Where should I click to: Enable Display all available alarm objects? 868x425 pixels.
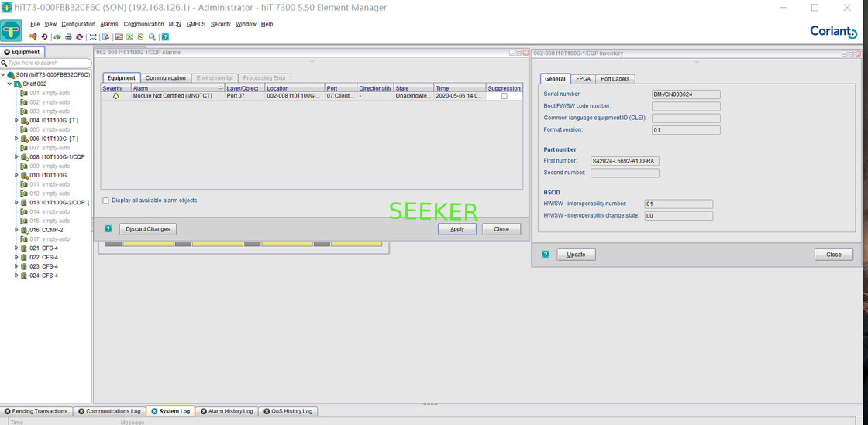click(106, 201)
